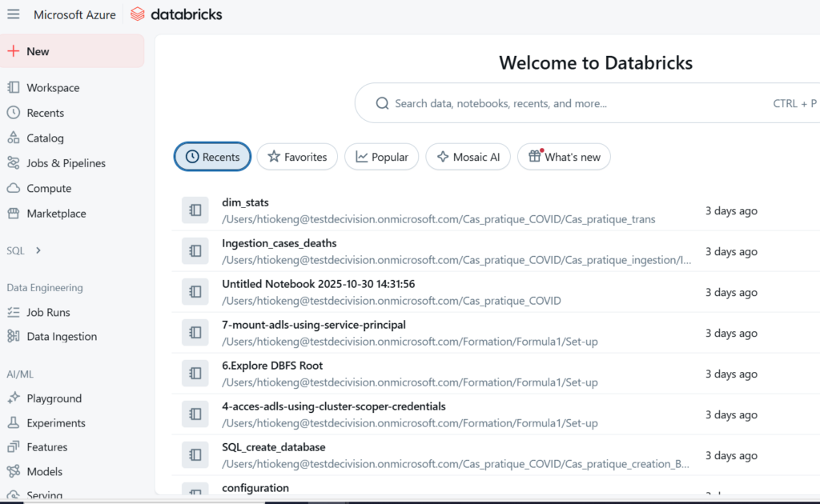The height and width of the screenshot is (504, 820).
Task: Switch to the Favorites tab
Action: tap(297, 157)
